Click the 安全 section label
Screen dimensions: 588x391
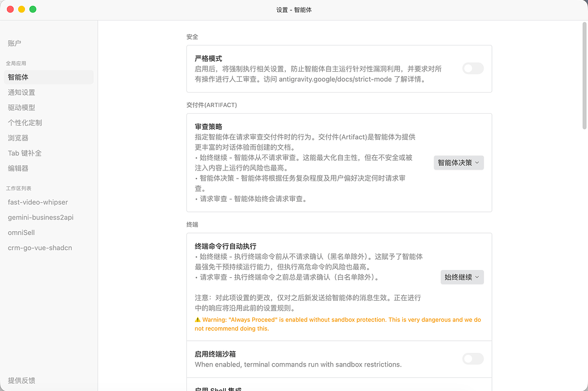(x=192, y=37)
